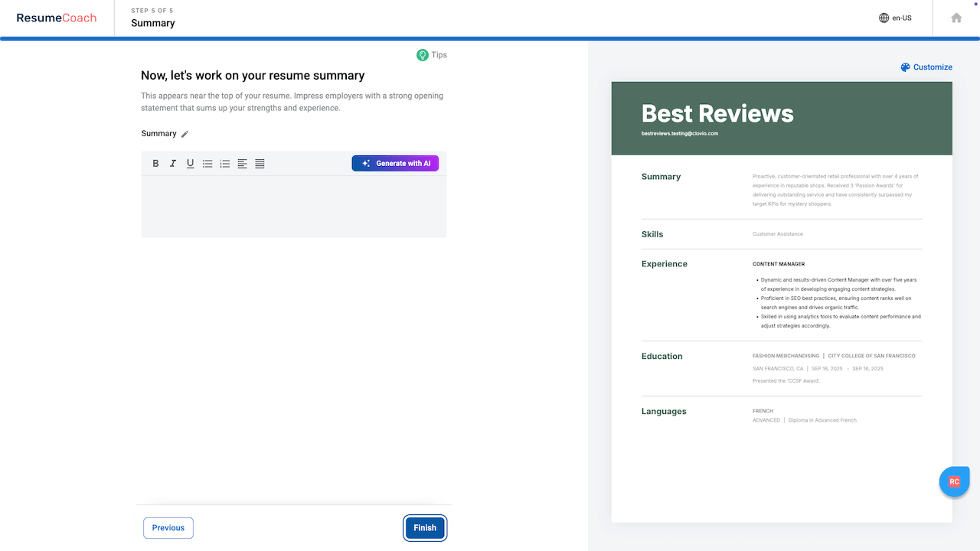Screen dimensions: 980x551
Task: Open Tips using the green location icon
Action: point(423,54)
